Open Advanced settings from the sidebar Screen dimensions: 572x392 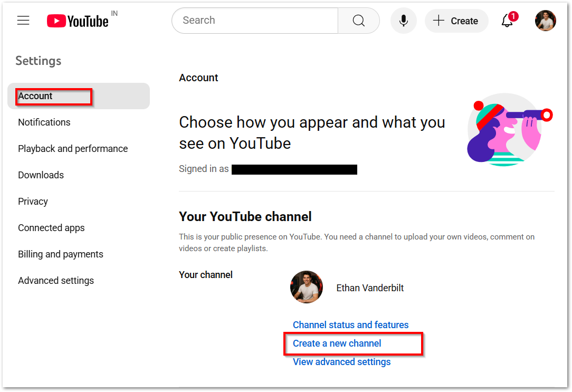tap(56, 280)
